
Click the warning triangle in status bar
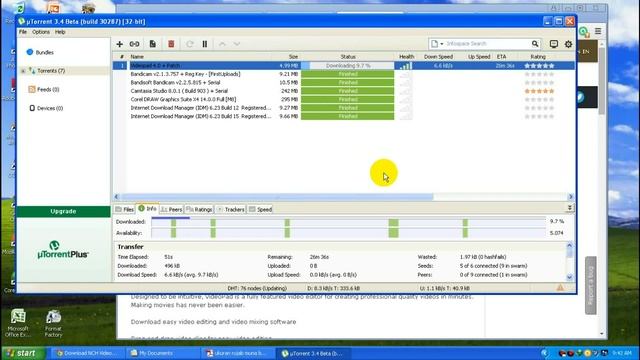coord(560,288)
